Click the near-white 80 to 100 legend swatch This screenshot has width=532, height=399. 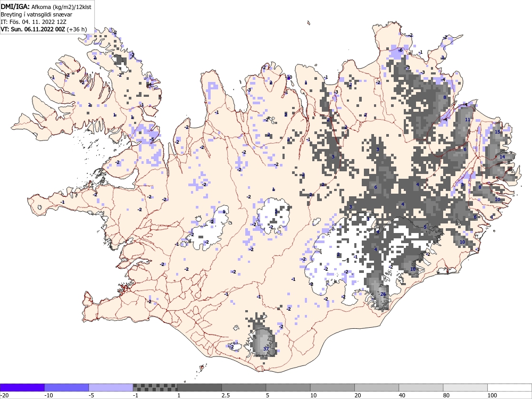point(465,387)
